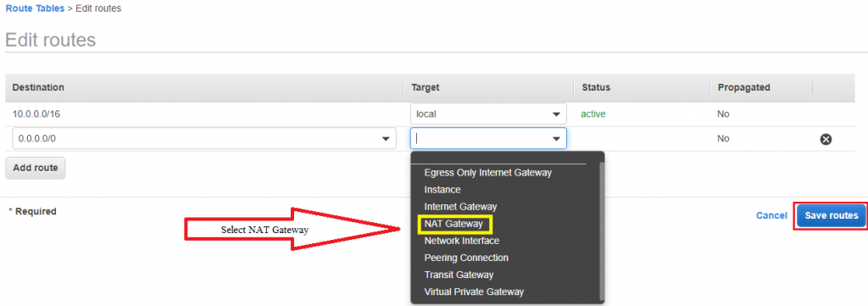Pick Transit Gateway in the list

click(459, 275)
